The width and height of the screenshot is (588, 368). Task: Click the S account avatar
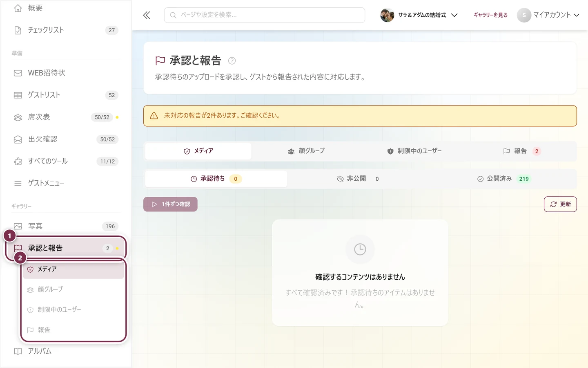(x=524, y=15)
